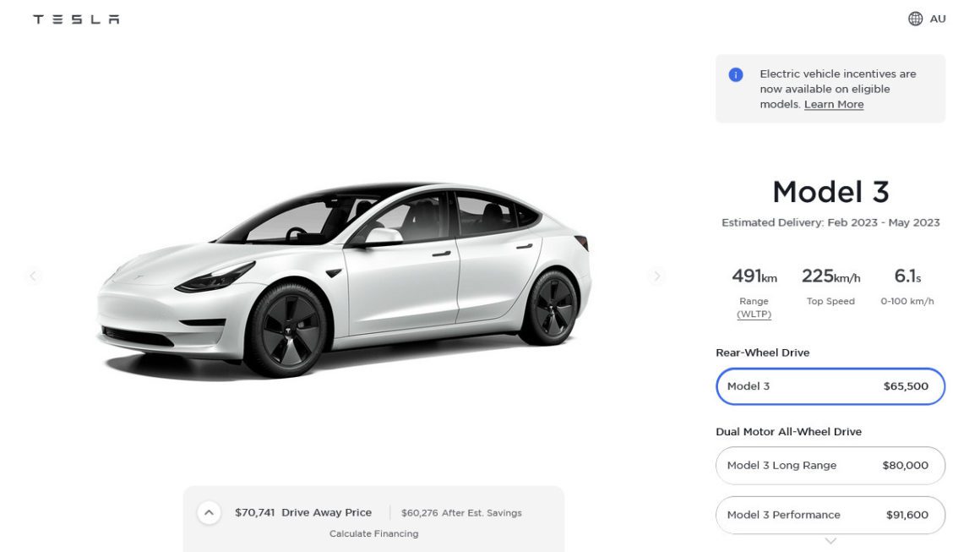Open Calculate Financing
Screen dimensions: 980x552
click(x=374, y=533)
